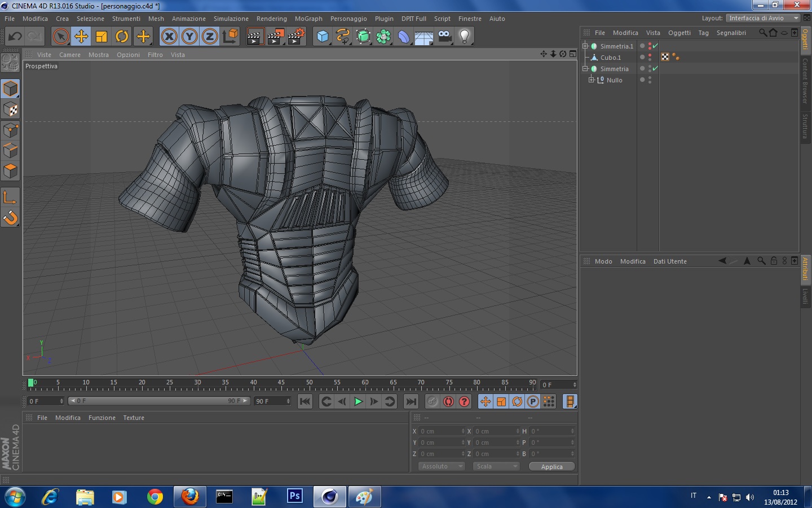
Task: Click the Applica button
Action: tap(551, 466)
